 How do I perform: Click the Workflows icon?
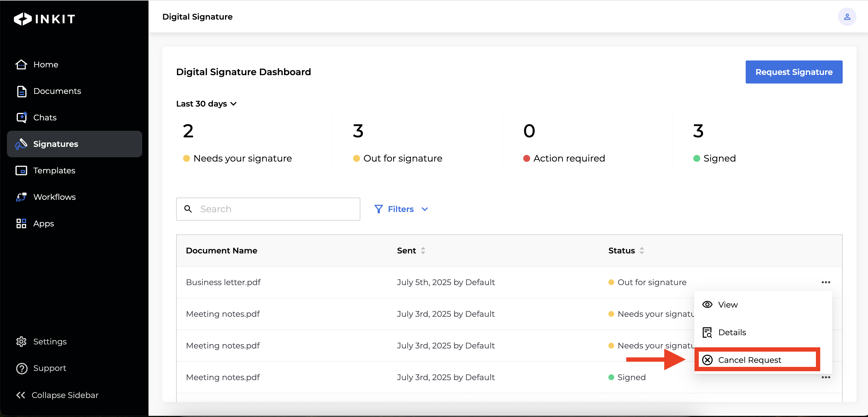pos(21,197)
